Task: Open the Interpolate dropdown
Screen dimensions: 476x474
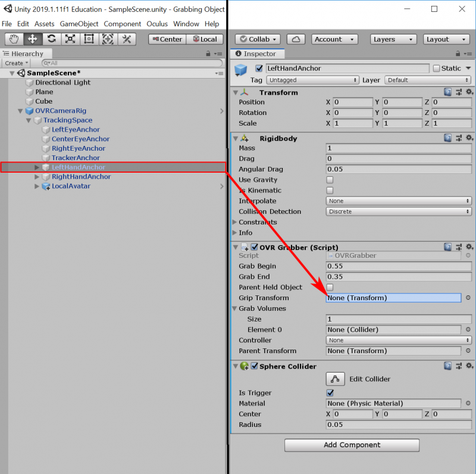Action: click(x=399, y=201)
